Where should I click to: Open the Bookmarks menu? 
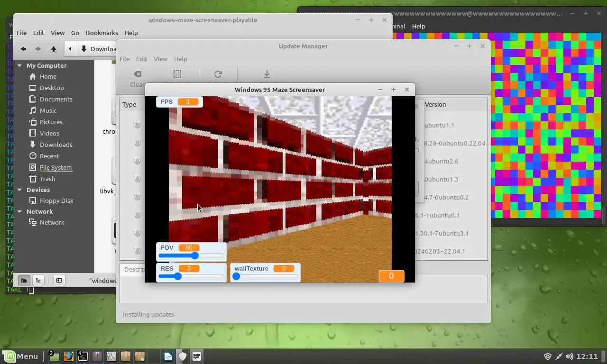pos(101,33)
